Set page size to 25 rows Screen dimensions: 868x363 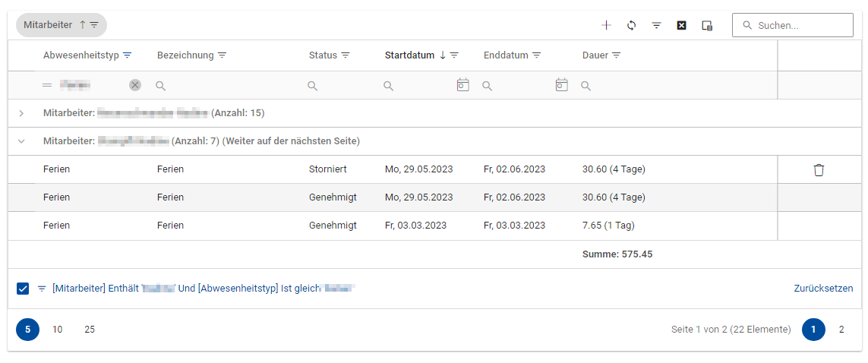point(90,330)
